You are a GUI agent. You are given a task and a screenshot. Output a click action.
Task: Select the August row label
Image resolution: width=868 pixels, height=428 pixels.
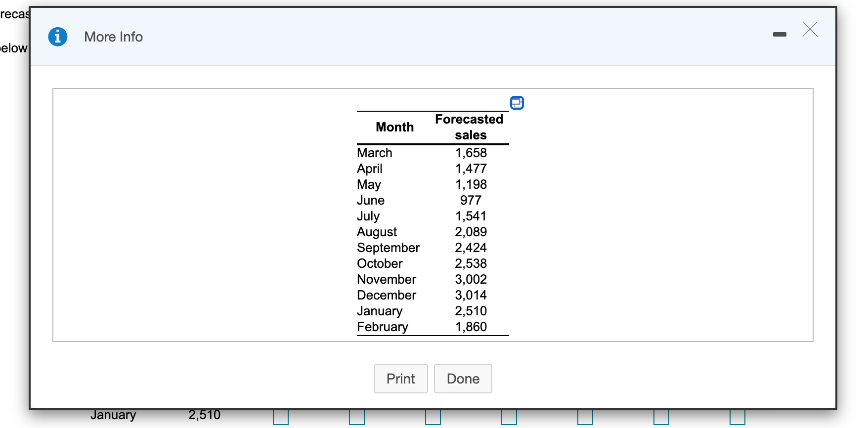pyautogui.click(x=377, y=232)
